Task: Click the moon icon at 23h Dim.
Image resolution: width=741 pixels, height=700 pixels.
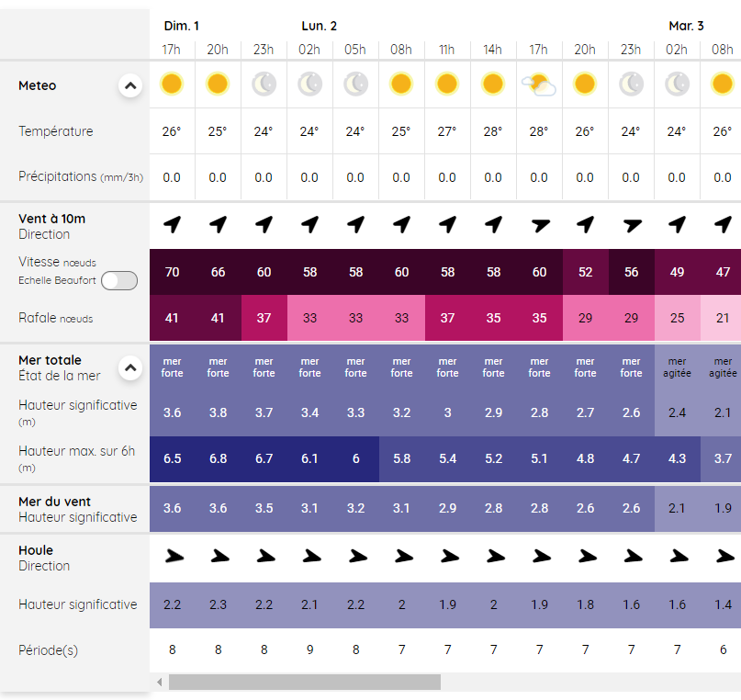Action: (x=264, y=85)
